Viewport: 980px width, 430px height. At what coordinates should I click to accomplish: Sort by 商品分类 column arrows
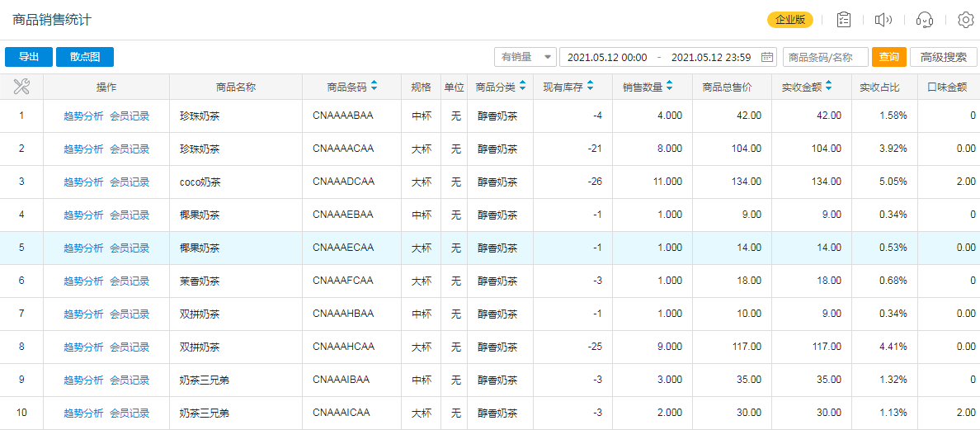coord(522,87)
